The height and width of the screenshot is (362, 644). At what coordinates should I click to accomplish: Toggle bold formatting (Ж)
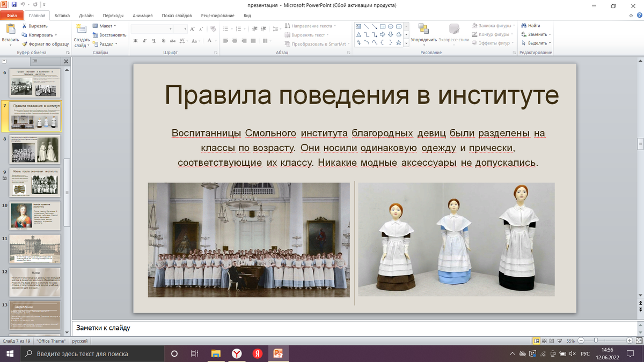point(136,41)
